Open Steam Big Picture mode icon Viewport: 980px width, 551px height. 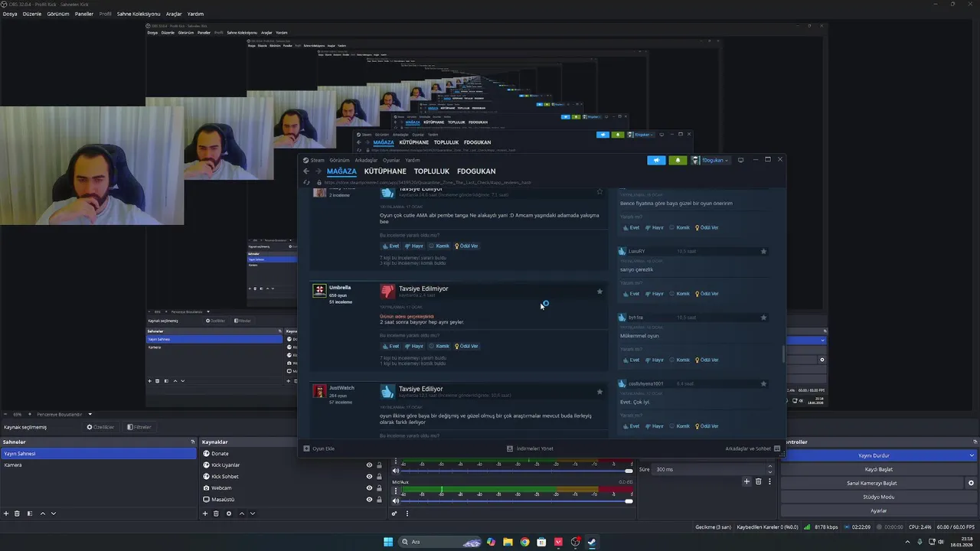pos(740,160)
